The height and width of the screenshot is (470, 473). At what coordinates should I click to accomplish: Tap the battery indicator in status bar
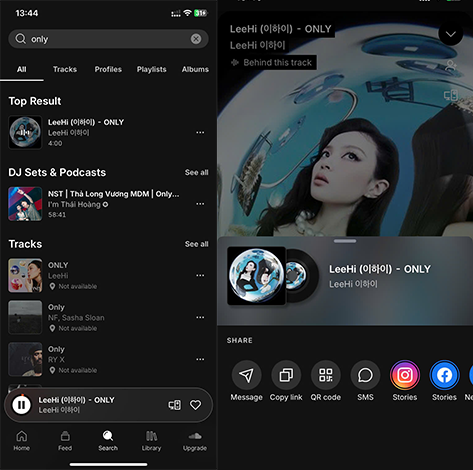(x=201, y=13)
